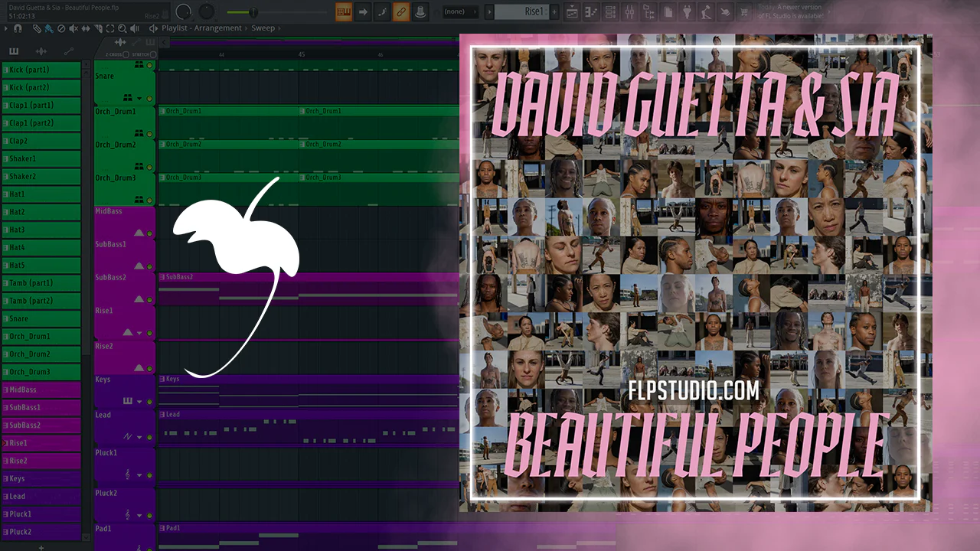Open the Channel rack view button
The height and width of the screenshot is (551, 980).
pos(610,11)
